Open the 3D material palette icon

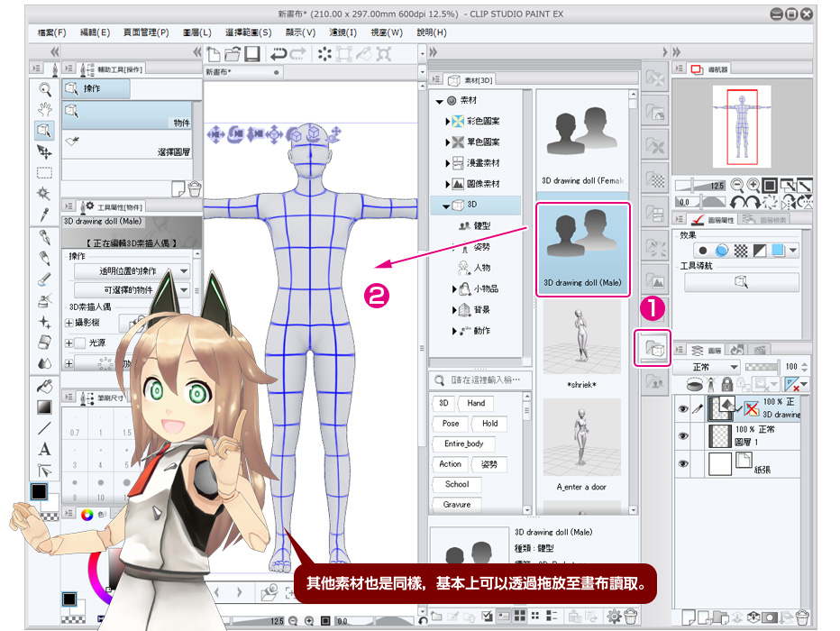655,348
